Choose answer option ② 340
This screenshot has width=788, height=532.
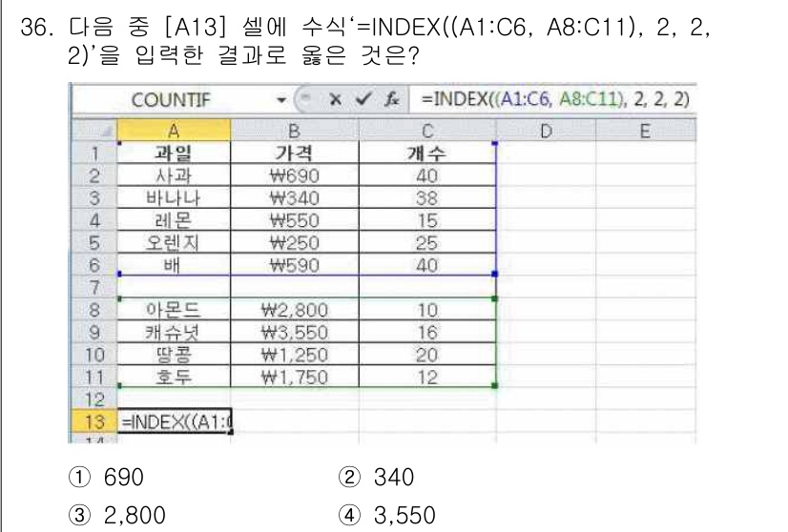pos(377,477)
